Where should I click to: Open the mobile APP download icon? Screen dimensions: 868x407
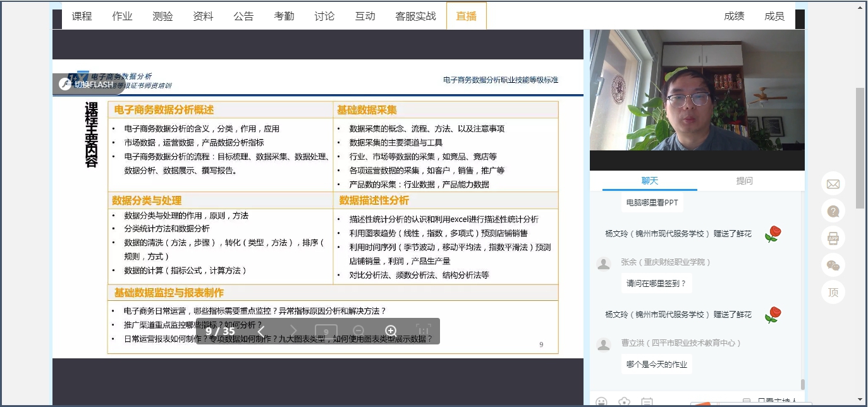click(833, 238)
